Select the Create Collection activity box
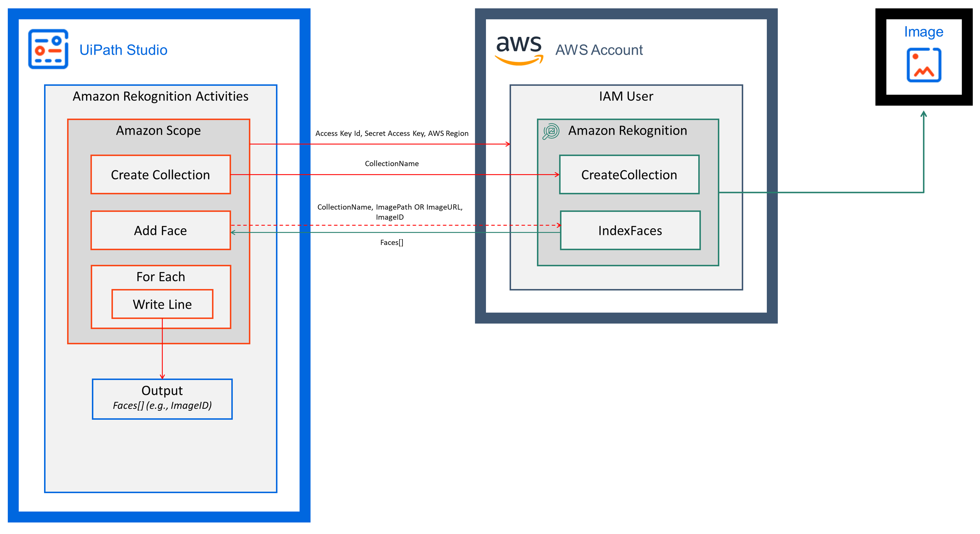 (161, 175)
